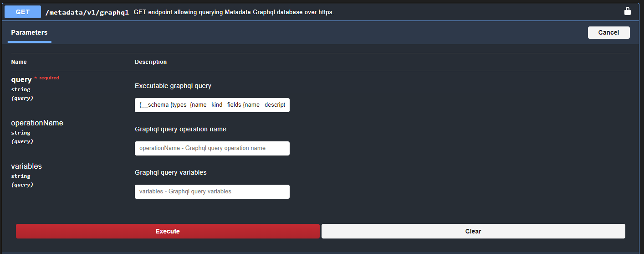Image resolution: width=644 pixels, height=254 pixels.
Task: Click the "variables" parameter name label
Action: 26,166
